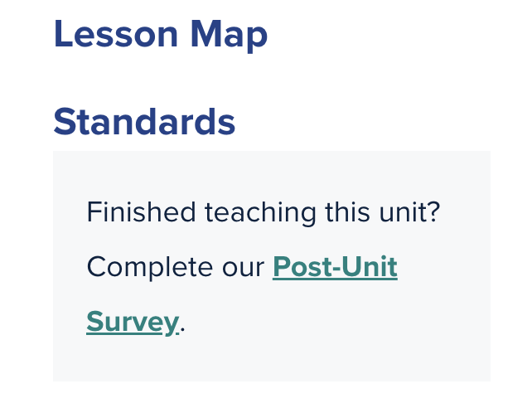Click the "Finished teaching this unit?" text

[x=263, y=213]
